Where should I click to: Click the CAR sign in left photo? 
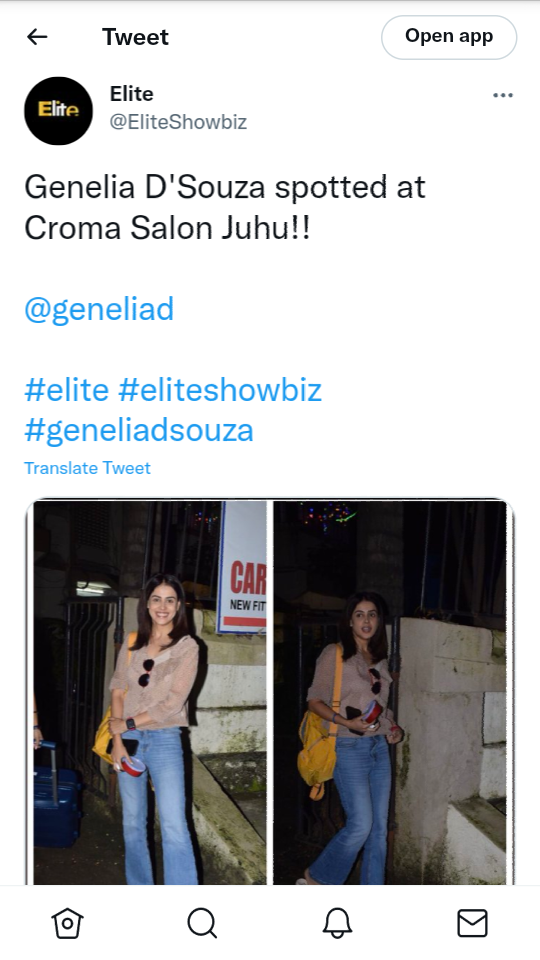pyautogui.click(x=242, y=568)
